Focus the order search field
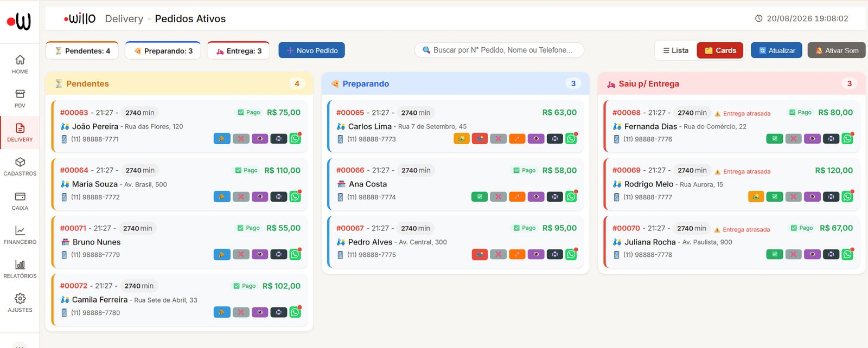 pyautogui.click(x=499, y=50)
